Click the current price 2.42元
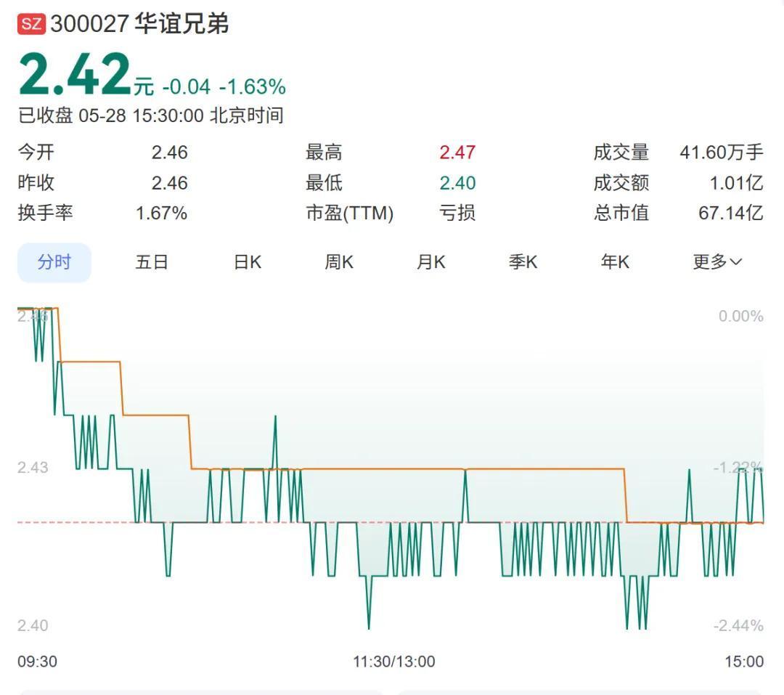Screen dimensions: 784x695 [x=86, y=75]
